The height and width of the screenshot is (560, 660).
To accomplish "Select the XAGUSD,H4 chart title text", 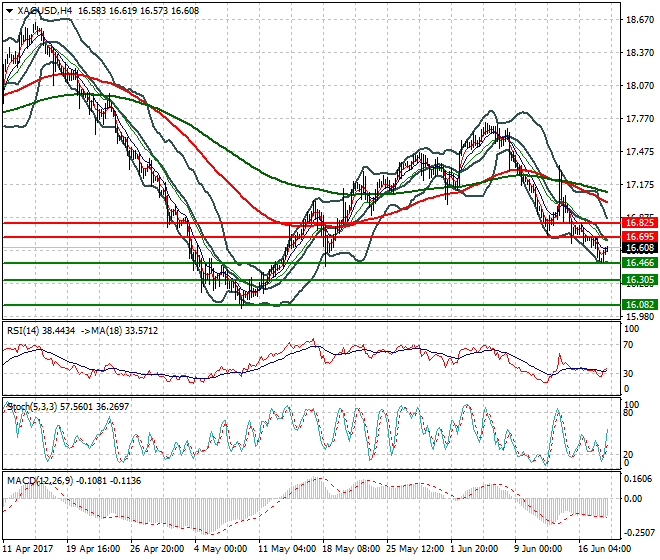I will coord(44,11).
